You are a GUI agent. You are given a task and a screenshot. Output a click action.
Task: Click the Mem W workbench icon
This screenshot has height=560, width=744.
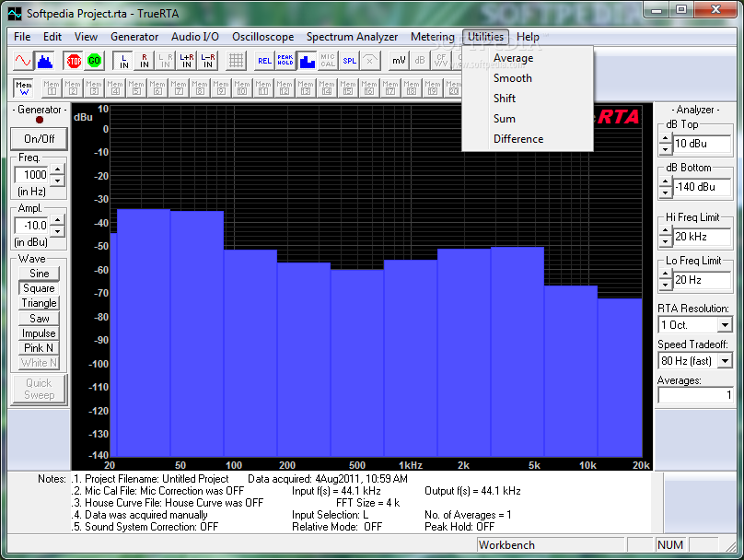click(x=24, y=87)
